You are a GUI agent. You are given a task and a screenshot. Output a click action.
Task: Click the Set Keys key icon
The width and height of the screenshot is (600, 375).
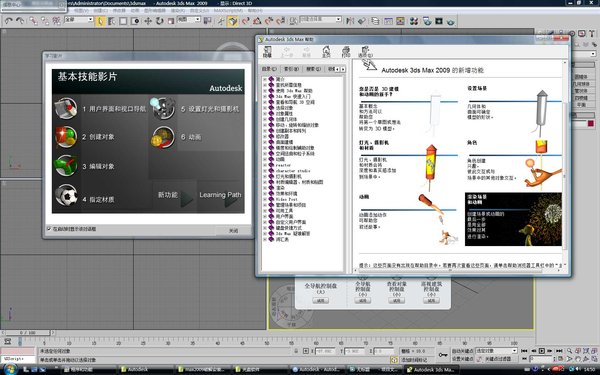(443, 355)
